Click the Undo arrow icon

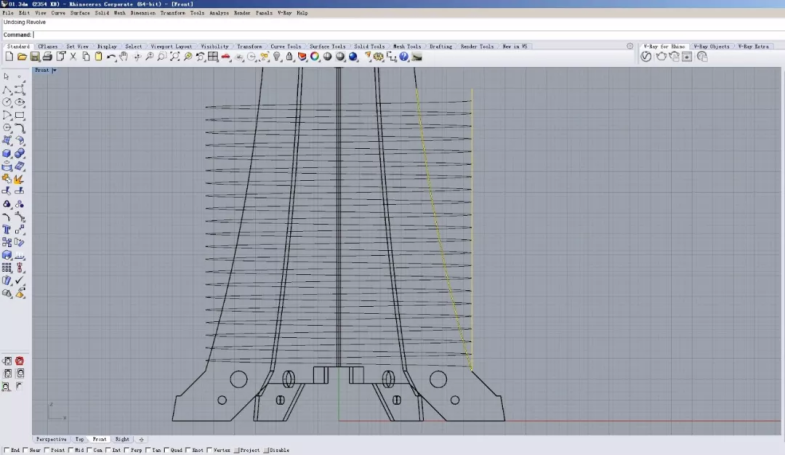111,57
